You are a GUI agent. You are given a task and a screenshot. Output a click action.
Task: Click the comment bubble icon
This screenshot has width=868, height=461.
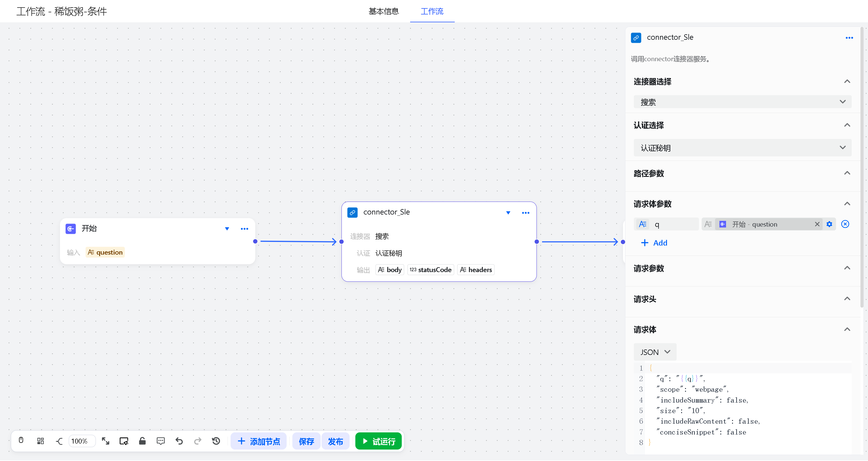(x=161, y=441)
